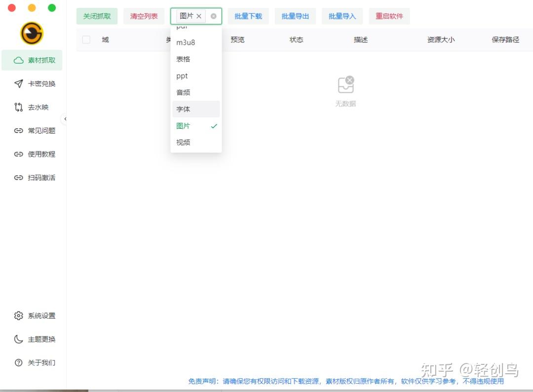Click the app logo icon
The image size is (533, 392).
[32, 34]
